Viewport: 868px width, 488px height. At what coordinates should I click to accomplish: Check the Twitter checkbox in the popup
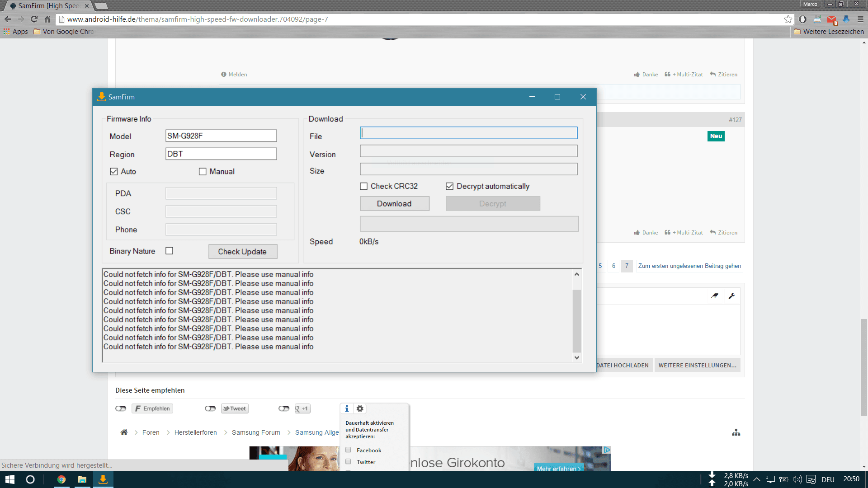pyautogui.click(x=348, y=462)
